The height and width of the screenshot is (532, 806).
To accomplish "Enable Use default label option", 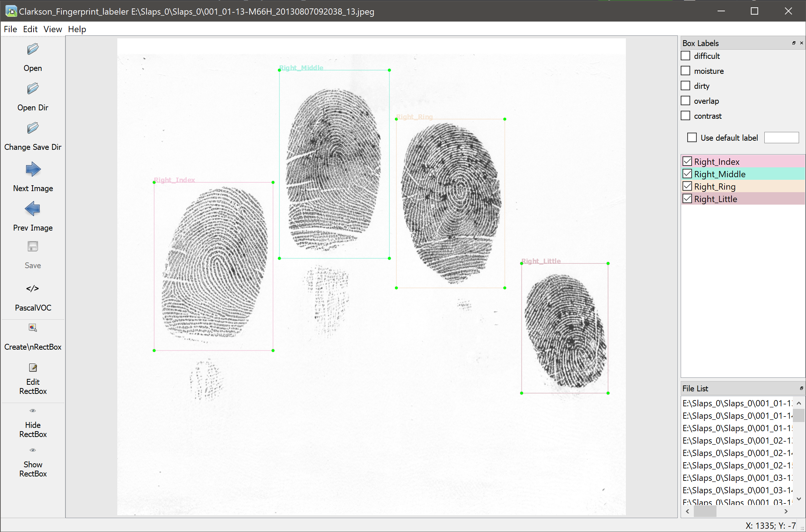I will tap(692, 137).
